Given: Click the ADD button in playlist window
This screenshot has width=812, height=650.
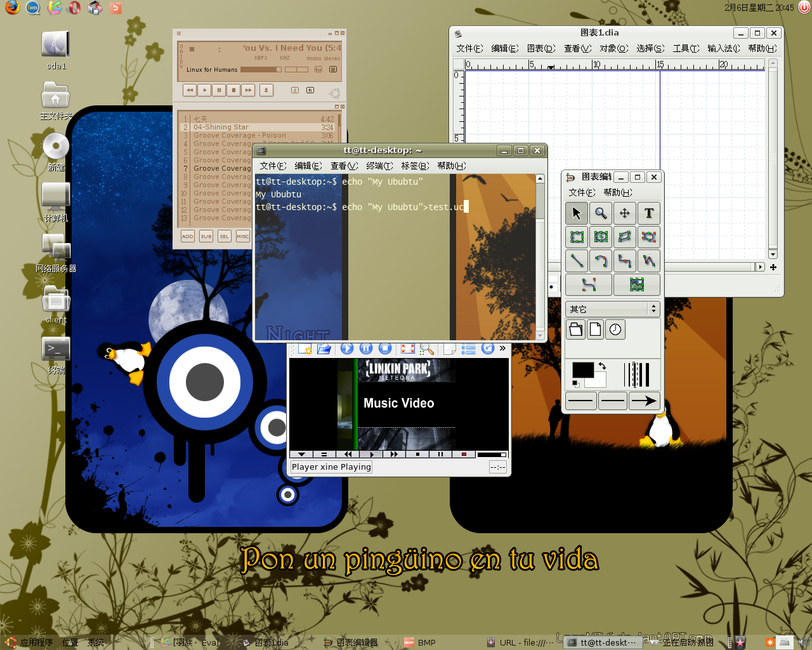Looking at the screenshot, I should (187, 236).
